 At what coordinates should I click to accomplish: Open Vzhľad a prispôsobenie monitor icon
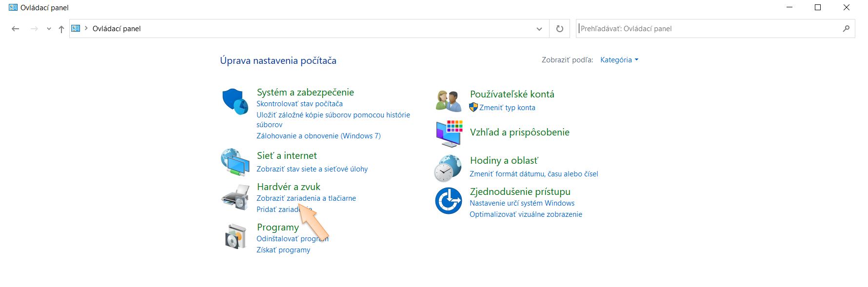pyautogui.click(x=449, y=133)
